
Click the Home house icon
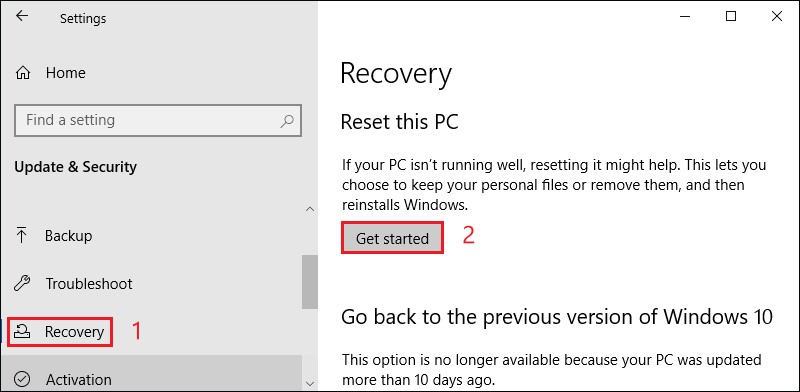click(x=23, y=73)
